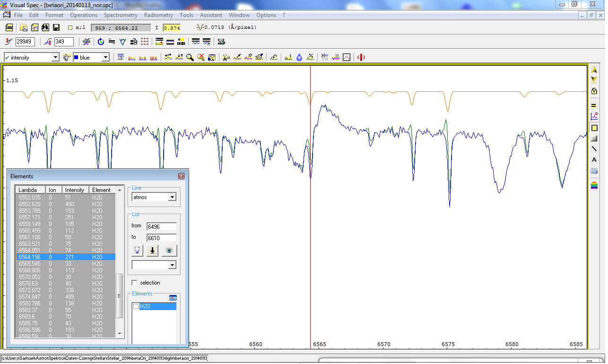Viewport: 608px width, 364px height.
Task: Open the 'intensity' series dropdown
Action: 55,57
